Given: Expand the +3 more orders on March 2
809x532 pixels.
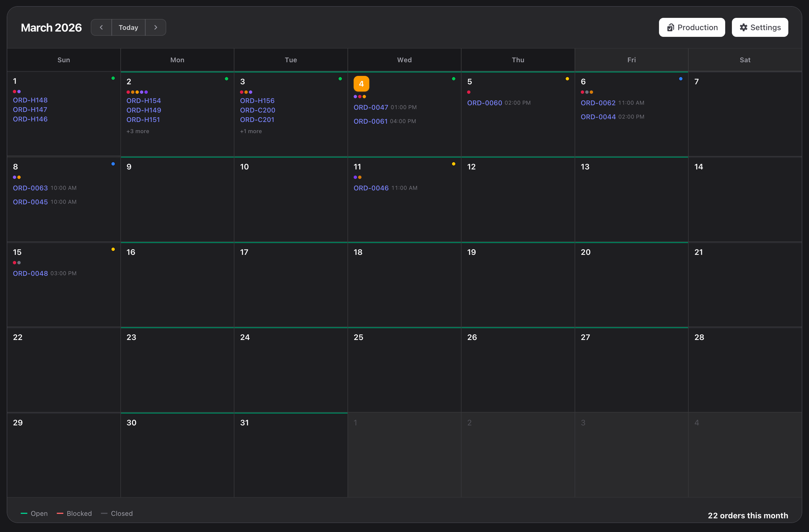Looking at the screenshot, I should [138, 131].
